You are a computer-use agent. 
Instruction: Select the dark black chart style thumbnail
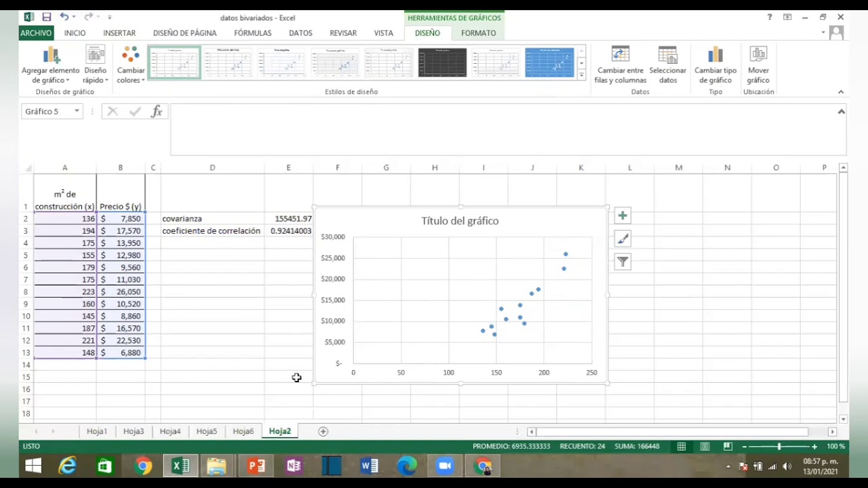[442, 62]
